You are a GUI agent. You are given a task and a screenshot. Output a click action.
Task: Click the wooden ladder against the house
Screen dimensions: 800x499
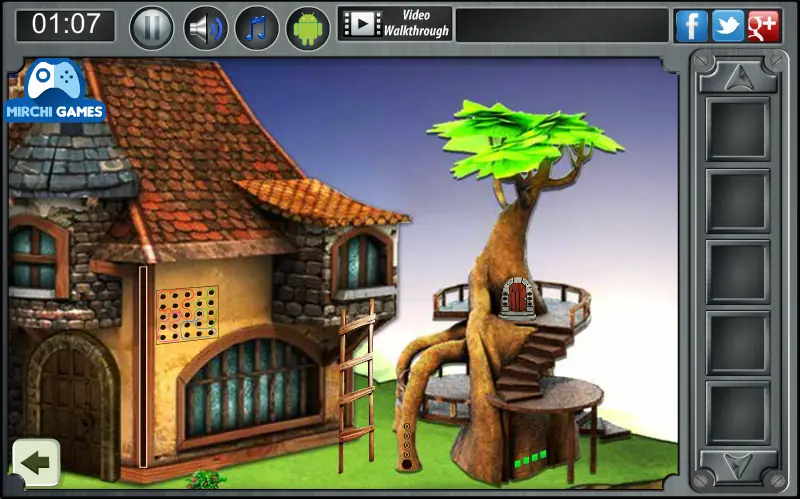(x=357, y=386)
